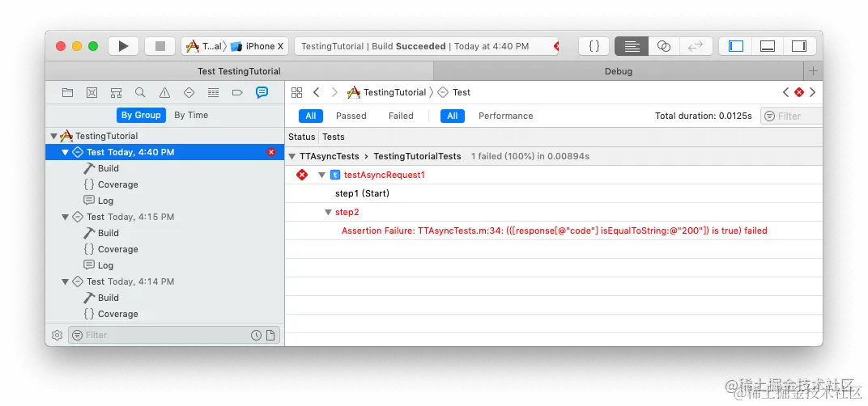Open the debug navigator
This screenshot has width=868, height=406.
213,93
